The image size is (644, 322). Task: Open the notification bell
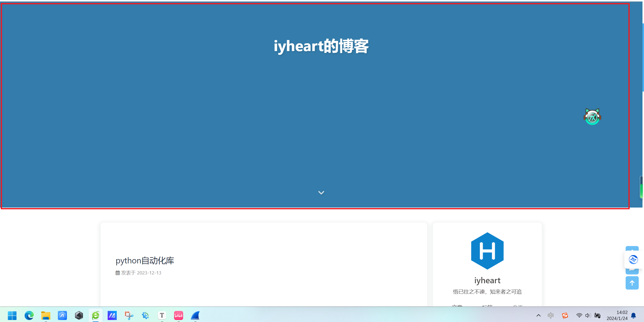(x=634, y=315)
